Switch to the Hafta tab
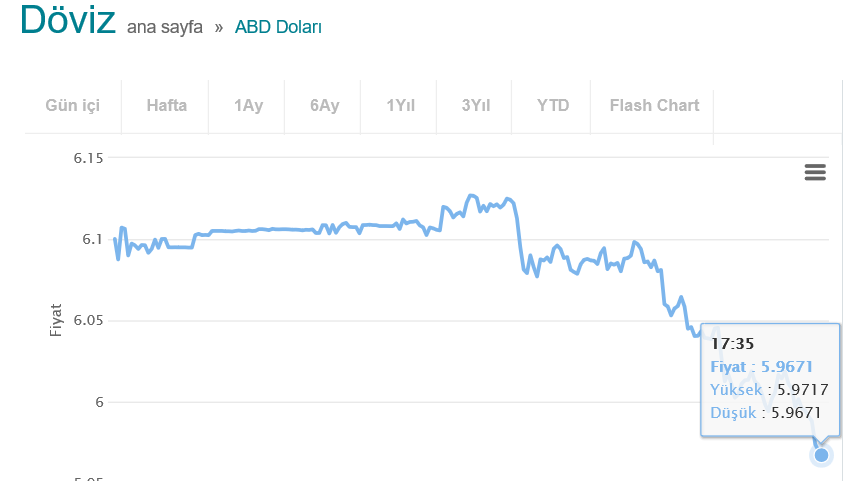 tap(166, 105)
